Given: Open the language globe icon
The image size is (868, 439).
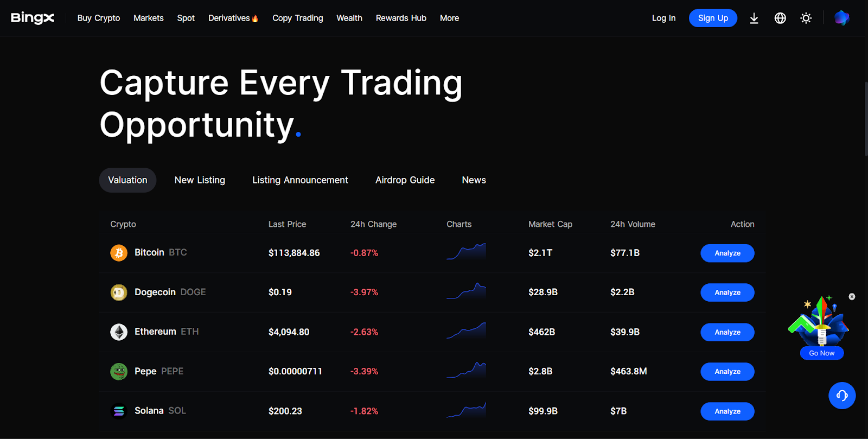Looking at the screenshot, I should coord(780,18).
